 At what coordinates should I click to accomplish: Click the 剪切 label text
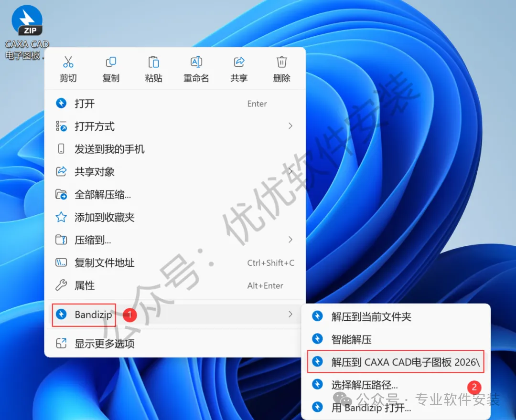coord(68,78)
